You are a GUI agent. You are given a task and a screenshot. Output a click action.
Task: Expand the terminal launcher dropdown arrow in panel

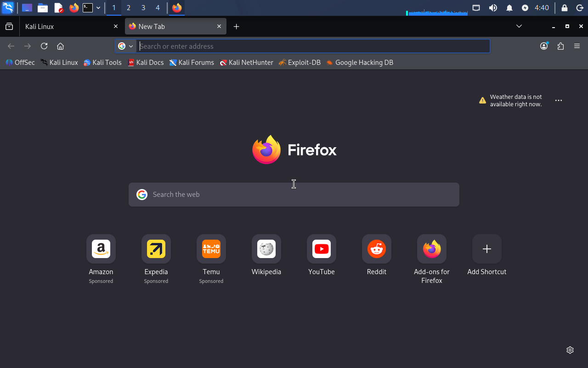click(x=98, y=8)
